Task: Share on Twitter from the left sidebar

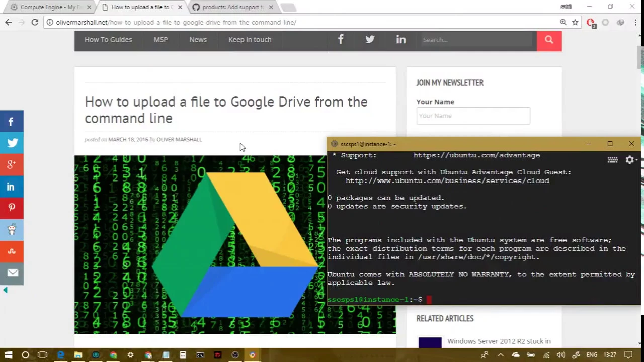Action: 12,143
